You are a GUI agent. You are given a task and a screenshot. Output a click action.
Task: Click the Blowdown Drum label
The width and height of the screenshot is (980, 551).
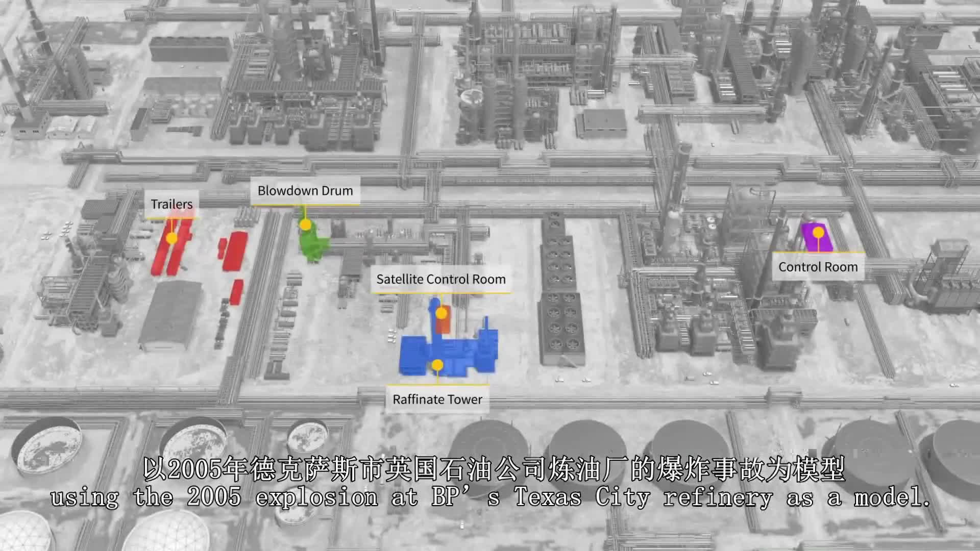click(305, 191)
